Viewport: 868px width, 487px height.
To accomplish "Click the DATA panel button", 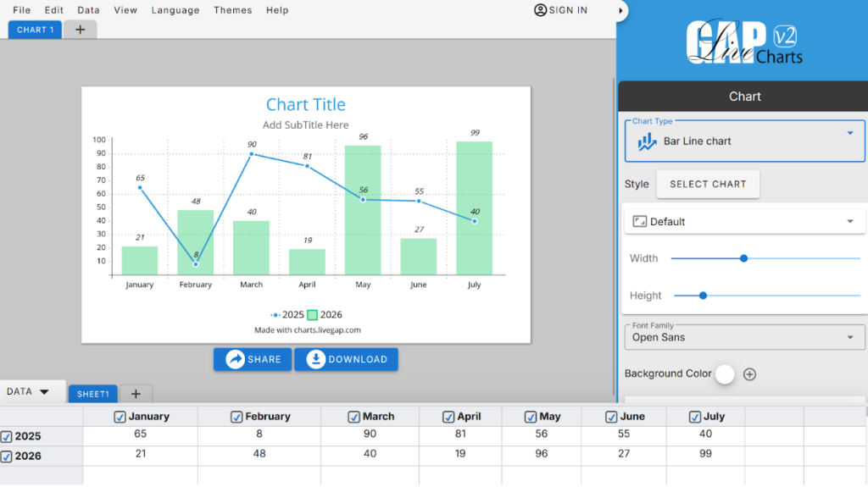I will click(29, 391).
